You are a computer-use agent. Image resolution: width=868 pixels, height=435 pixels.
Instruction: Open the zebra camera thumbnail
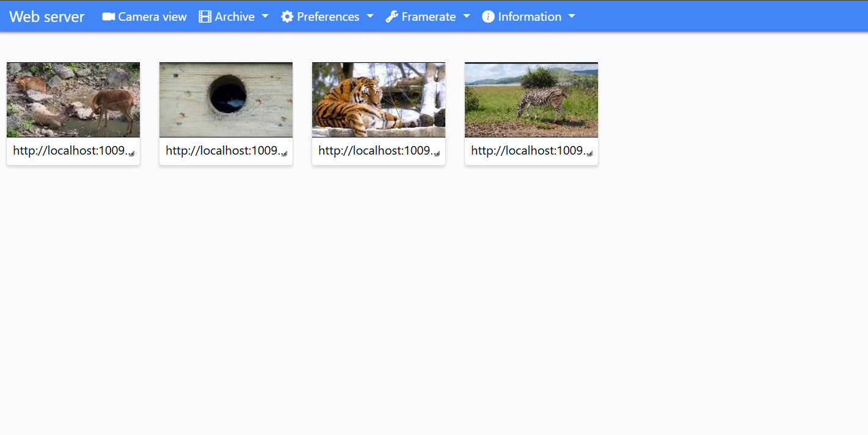(531, 100)
